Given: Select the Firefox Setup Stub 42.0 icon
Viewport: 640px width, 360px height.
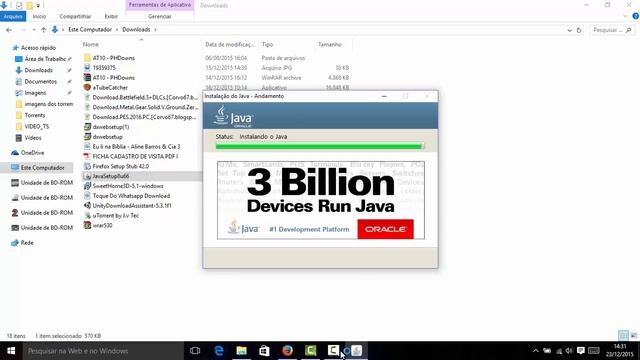Looking at the screenshot, I should pyautogui.click(x=87, y=167).
